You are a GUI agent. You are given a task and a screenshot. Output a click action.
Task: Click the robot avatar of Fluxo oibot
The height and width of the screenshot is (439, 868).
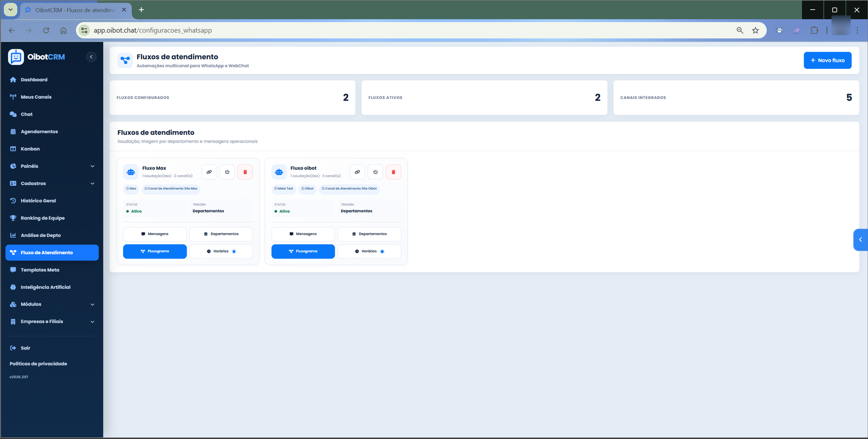pos(279,172)
